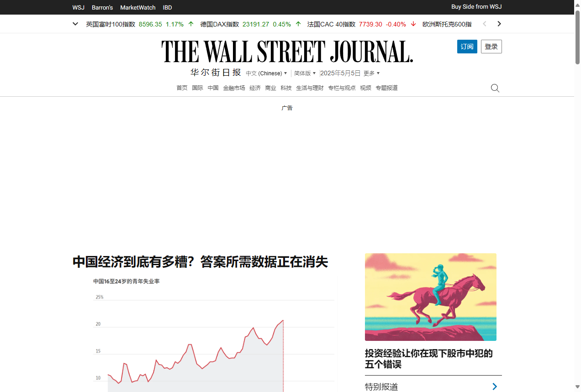This screenshot has width=581, height=392.
Task: Go to 首页 in the navigation bar
Action: [181, 88]
